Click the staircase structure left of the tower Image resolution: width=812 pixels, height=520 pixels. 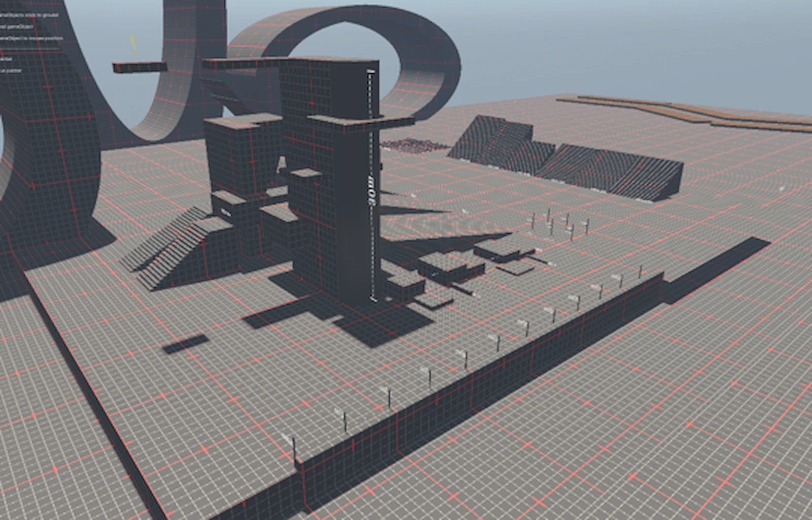click(x=178, y=249)
